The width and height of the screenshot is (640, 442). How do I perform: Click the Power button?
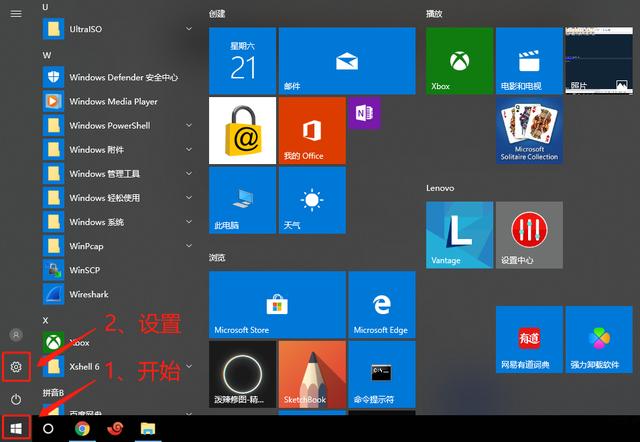16,399
